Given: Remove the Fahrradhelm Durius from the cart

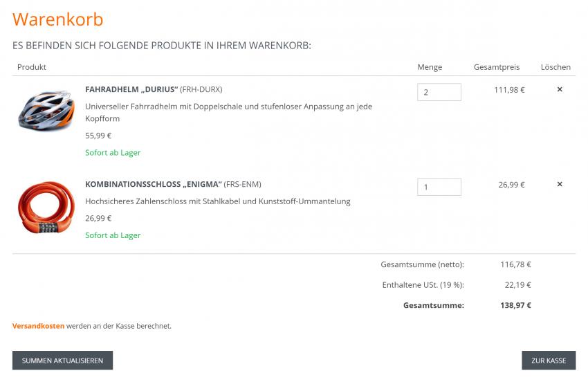Looking at the screenshot, I should 560,89.
